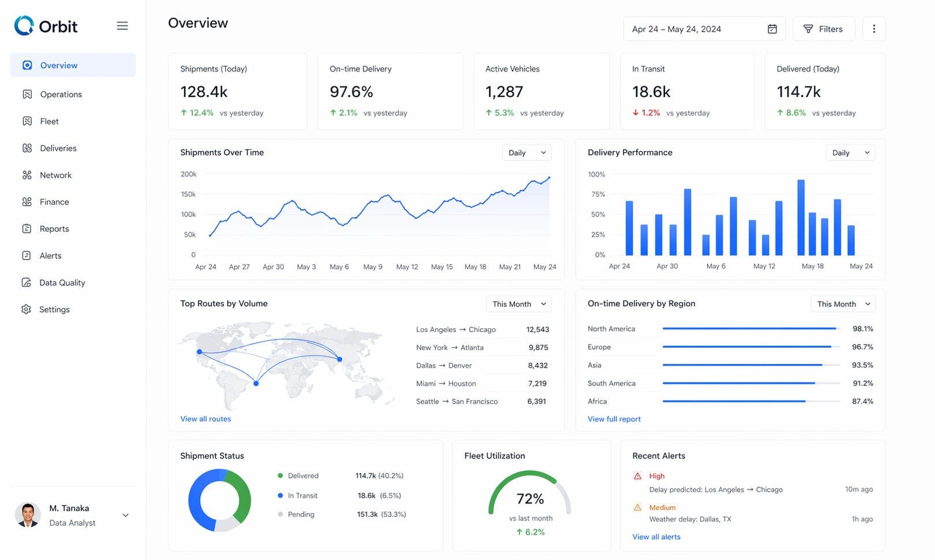Follow the View all routes link
This screenshot has width=935, height=560.
(x=205, y=419)
